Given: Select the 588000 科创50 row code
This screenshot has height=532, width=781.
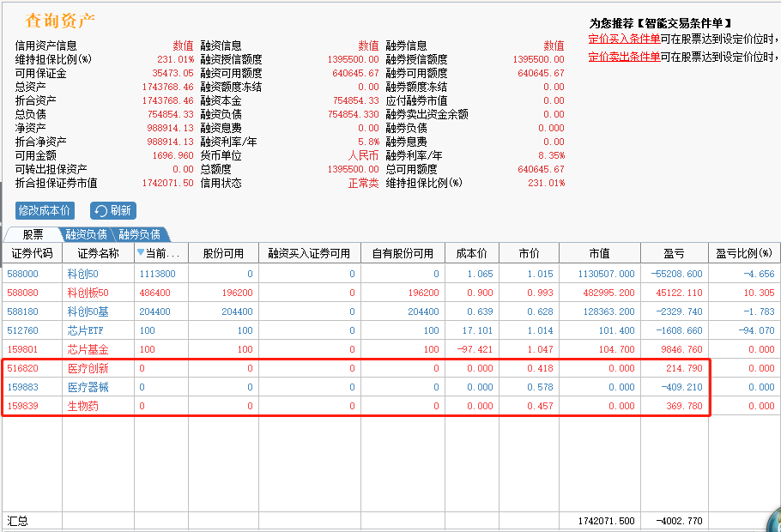Looking at the screenshot, I should [x=22, y=274].
